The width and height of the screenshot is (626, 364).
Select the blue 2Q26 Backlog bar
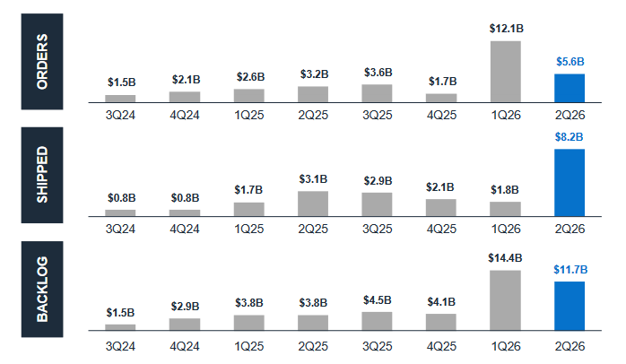(x=569, y=306)
